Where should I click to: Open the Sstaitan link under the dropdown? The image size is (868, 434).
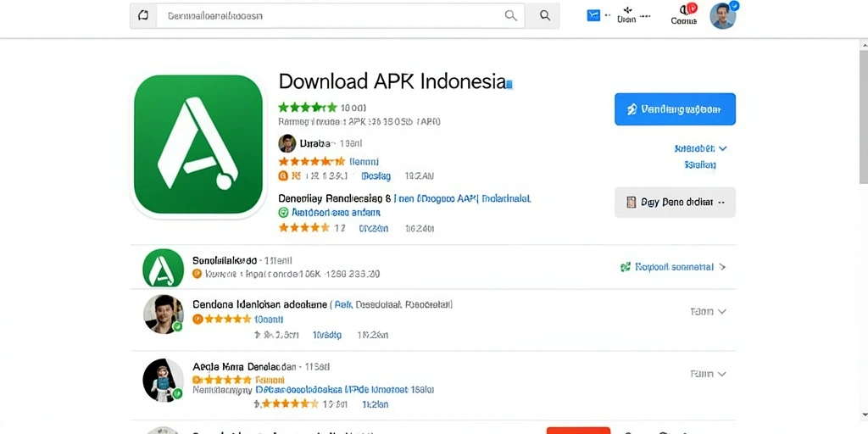pos(699,164)
